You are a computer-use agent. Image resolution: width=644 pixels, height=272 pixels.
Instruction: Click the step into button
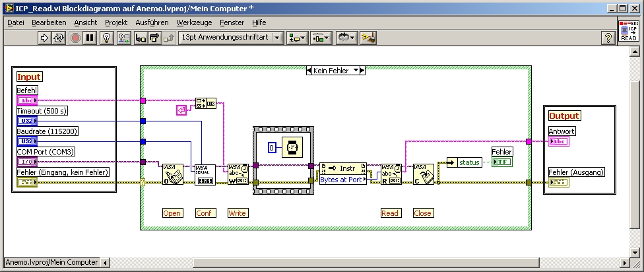click(x=141, y=38)
